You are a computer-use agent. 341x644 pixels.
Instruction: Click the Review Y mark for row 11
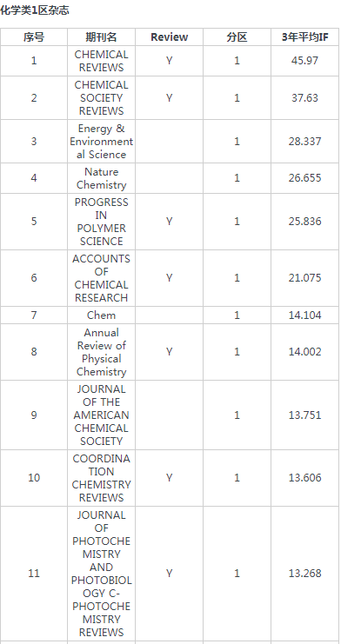pos(169,573)
